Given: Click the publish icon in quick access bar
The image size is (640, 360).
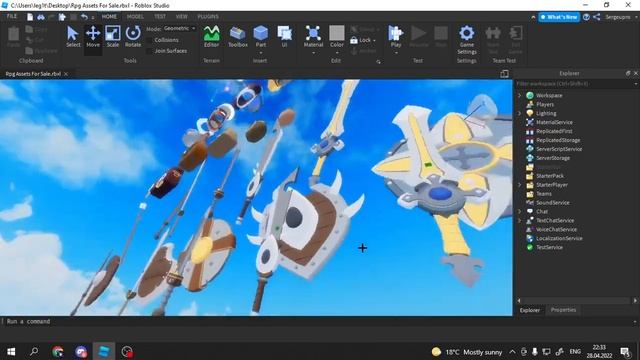Looking at the screenshot, I should [x=62, y=17].
